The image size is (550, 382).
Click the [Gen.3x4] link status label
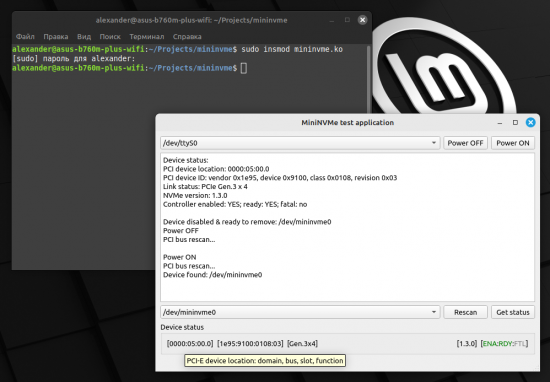tap(302, 344)
